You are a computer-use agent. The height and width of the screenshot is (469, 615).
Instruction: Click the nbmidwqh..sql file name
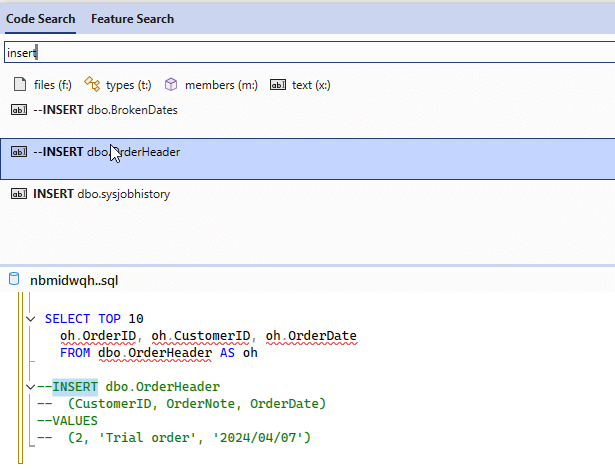pyautogui.click(x=74, y=281)
